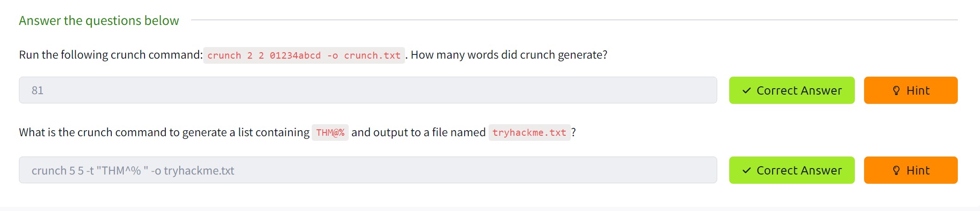The height and width of the screenshot is (211, 980).
Task: Click the 'crunch 2 2 01234abcd -o crunch.txt' code snippet
Action: point(304,55)
